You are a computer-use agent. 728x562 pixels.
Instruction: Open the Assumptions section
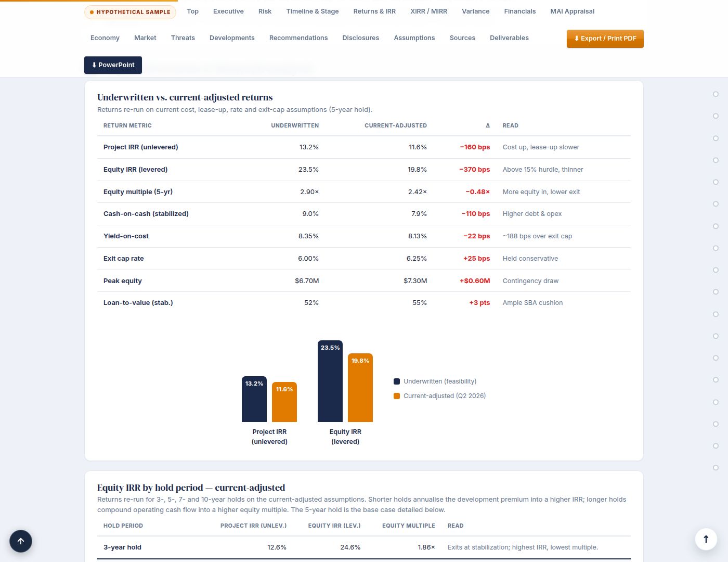(x=414, y=38)
